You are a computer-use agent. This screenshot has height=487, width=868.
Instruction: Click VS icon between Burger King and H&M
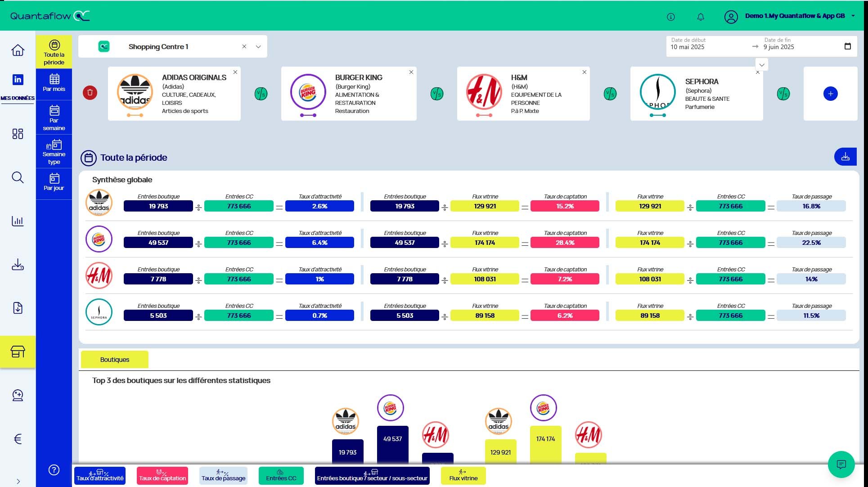pos(437,94)
